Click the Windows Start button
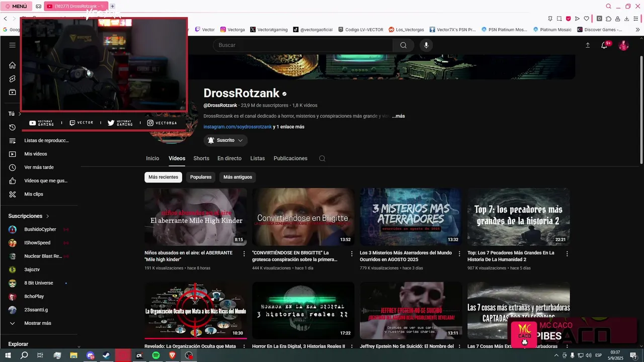This screenshot has width=644, height=362. [x=8, y=355]
